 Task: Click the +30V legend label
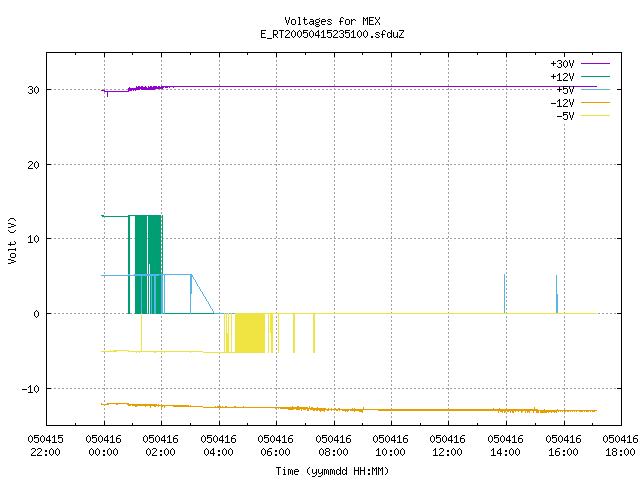coord(562,64)
